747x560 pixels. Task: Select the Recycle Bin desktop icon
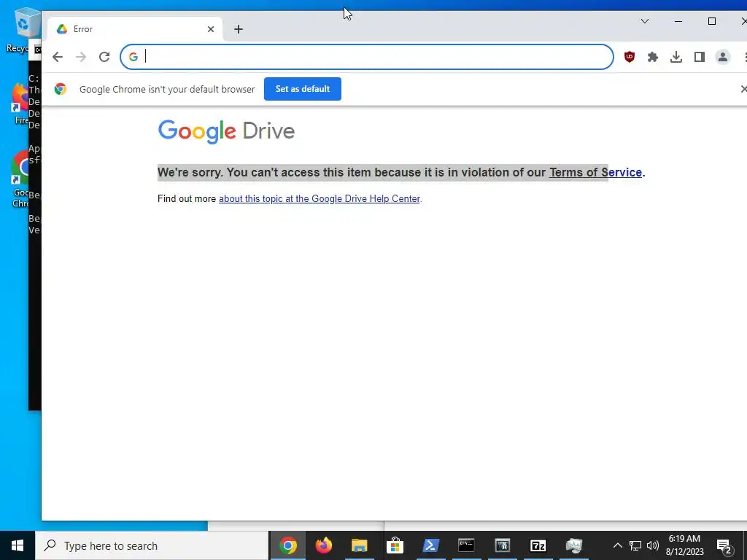(x=23, y=30)
